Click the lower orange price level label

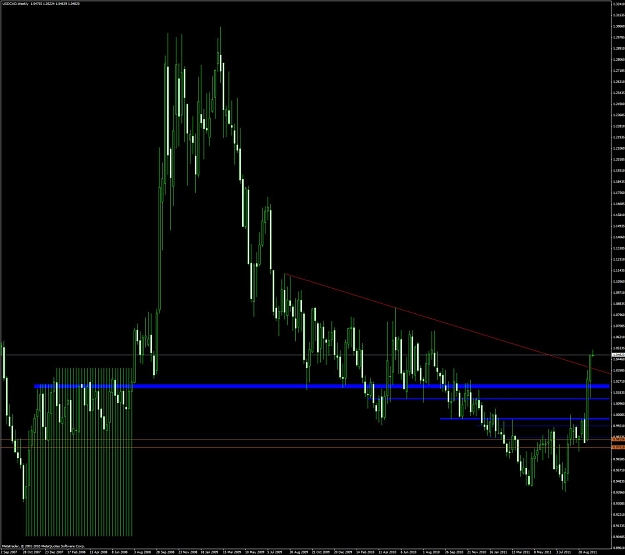(618, 447)
